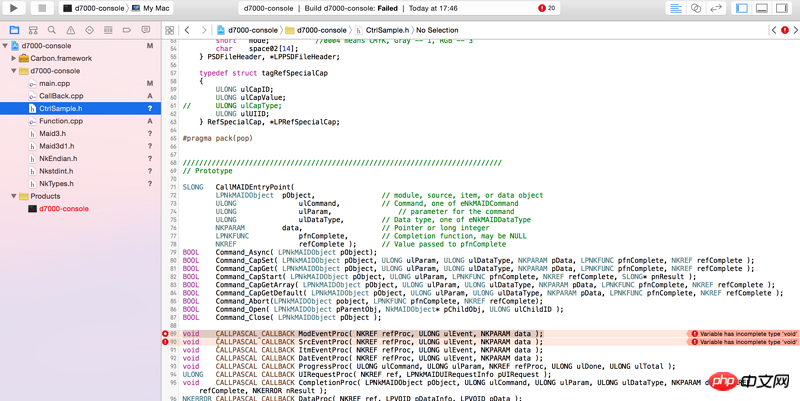Expand the Carbon.framework item
800x401 pixels.
tap(14, 59)
